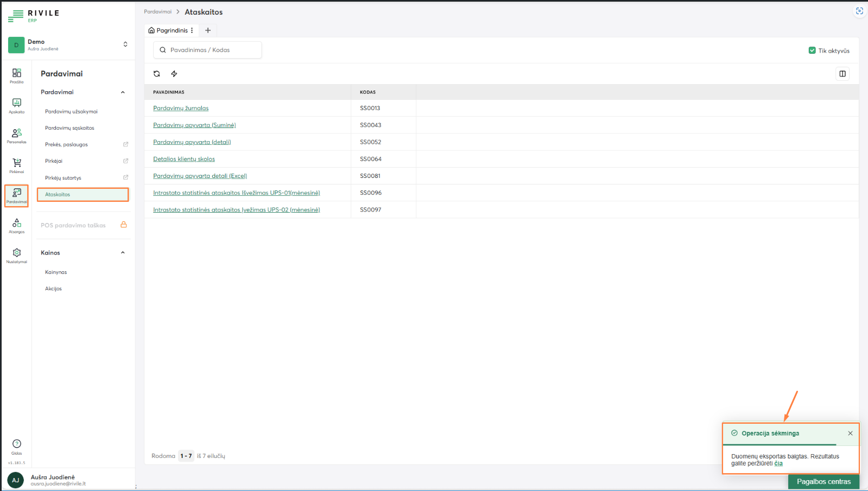Viewport: 868px width, 491px height.
Task: Collapse the Kainos menu section
Action: tap(123, 253)
